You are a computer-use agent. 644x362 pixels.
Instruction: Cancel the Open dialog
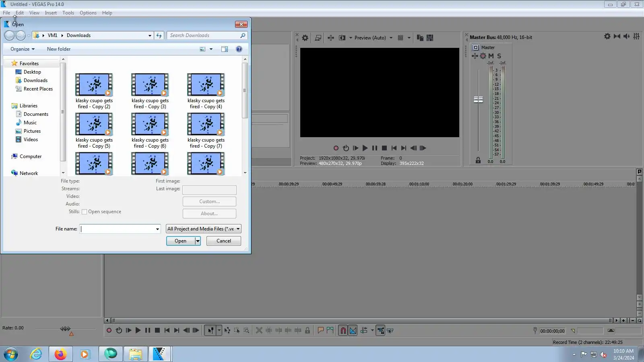coord(224,241)
